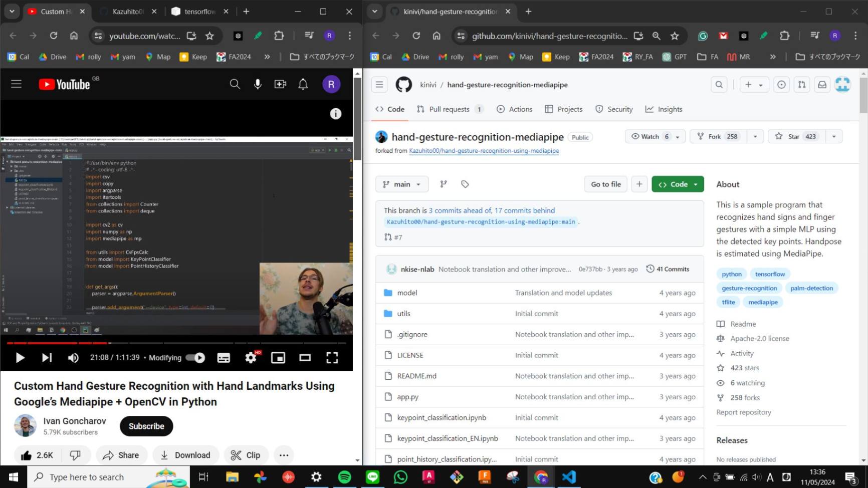
Task: Open Kazuhito00 forked-from link
Action: pos(484,151)
